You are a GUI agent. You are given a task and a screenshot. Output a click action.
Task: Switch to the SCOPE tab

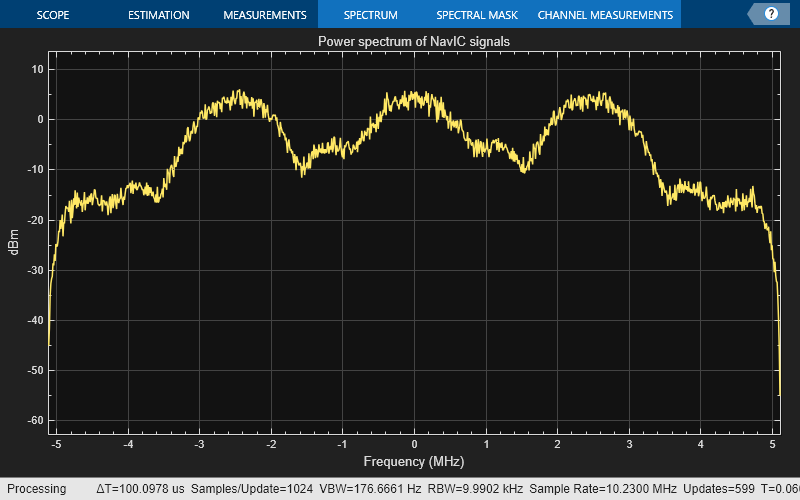click(52, 15)
